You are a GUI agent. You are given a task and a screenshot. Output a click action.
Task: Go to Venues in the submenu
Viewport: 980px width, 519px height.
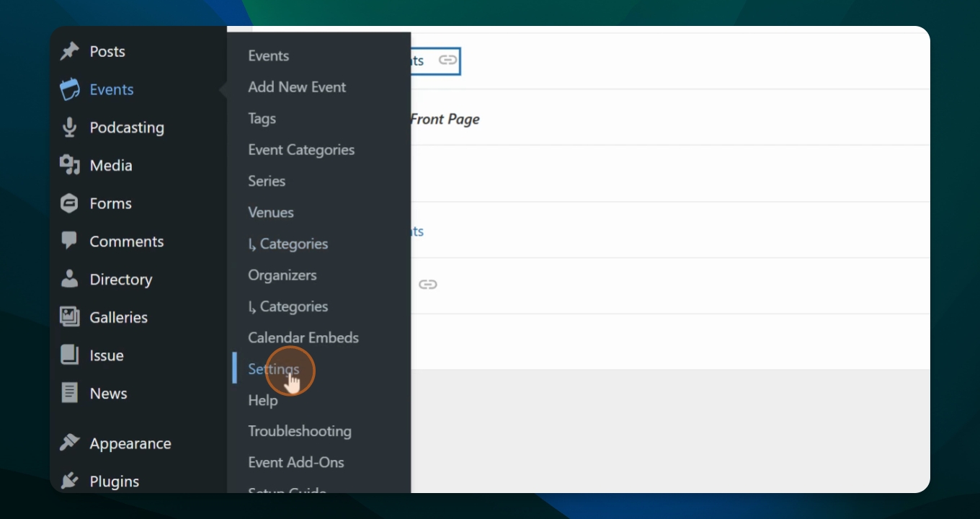tap(271, 212)
